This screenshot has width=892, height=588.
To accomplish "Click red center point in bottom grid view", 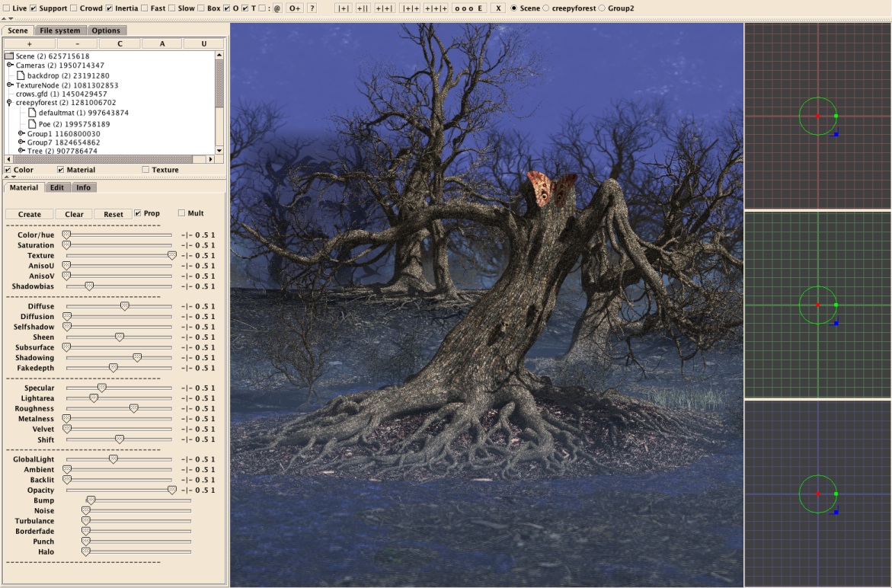I will pos(817,494).
